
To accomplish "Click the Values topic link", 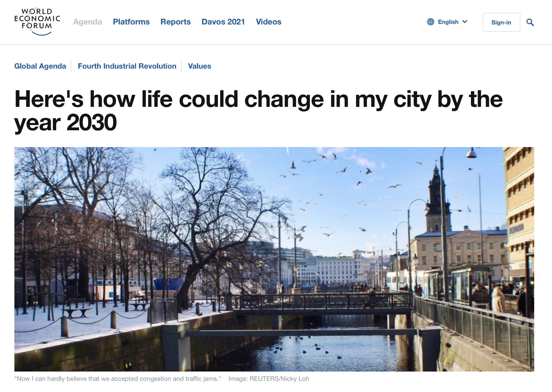I will coord(199,66).
